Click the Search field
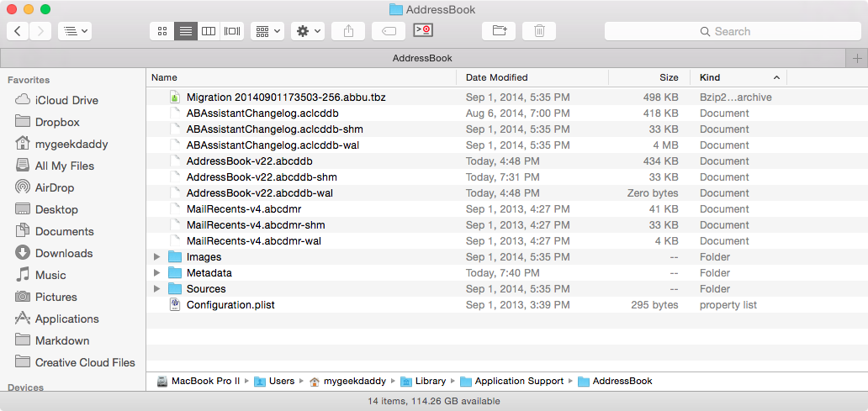This screenshot has width=868, height=411. pyautogui.click(x=733, y=31)
